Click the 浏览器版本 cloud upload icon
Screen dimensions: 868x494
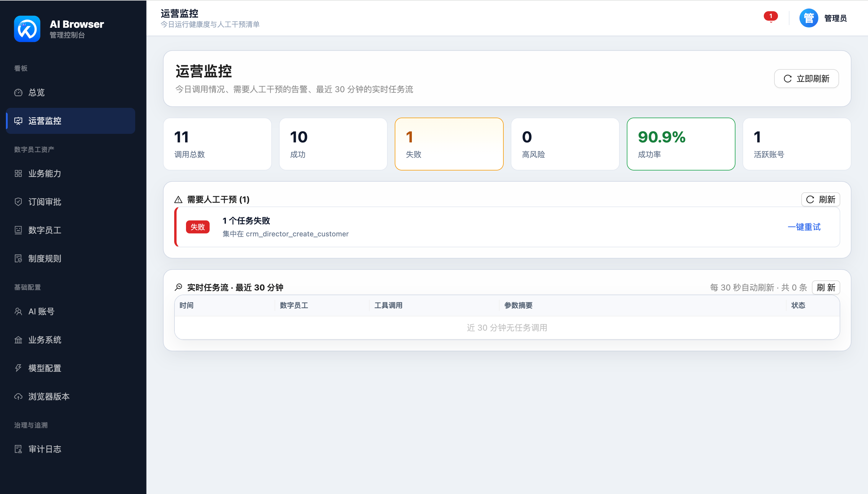coord(18,396)
